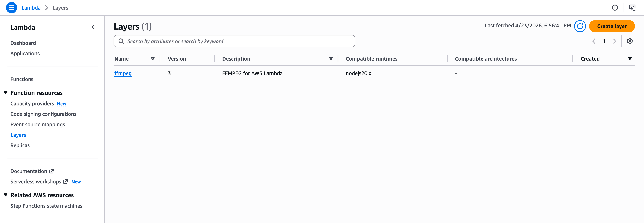
Task: Refresh the layers list
Action: [x=580, y=26]
